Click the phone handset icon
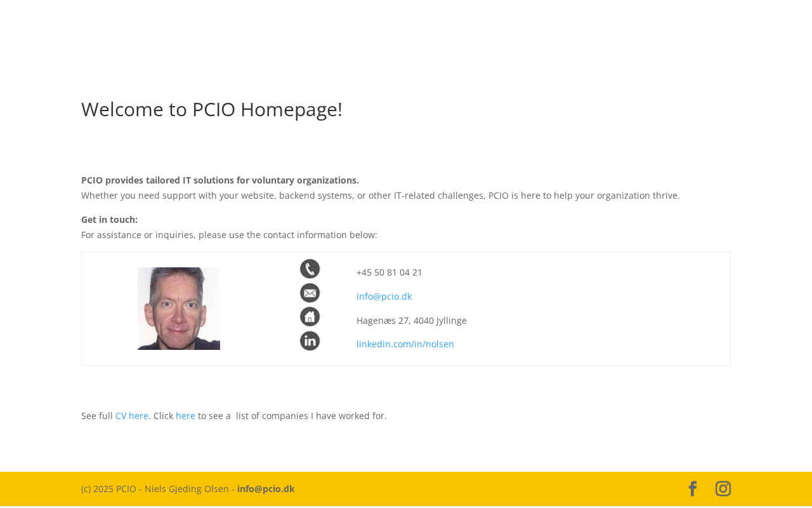812x508 pixels. [x=310, y=269]
